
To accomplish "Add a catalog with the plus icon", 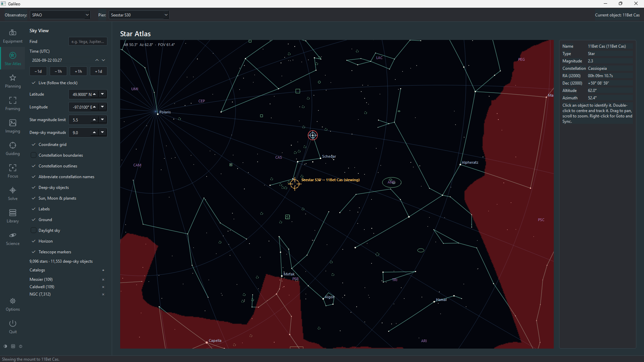I will 103,270.
